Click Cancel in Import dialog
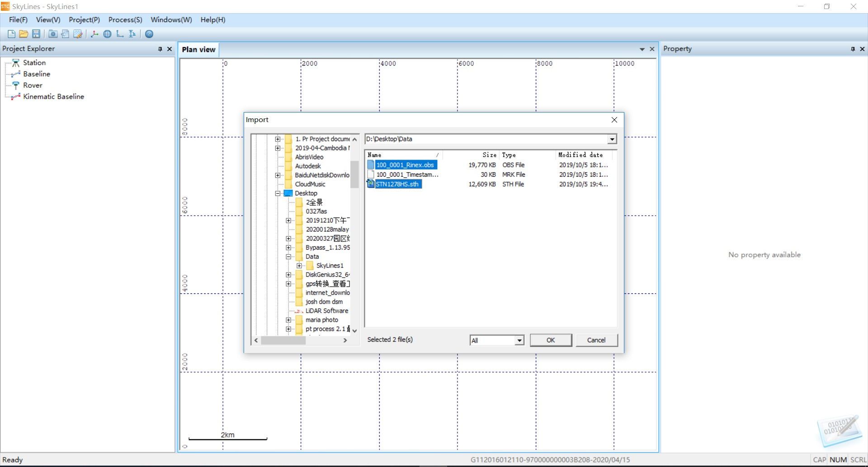 coord(596,340)
